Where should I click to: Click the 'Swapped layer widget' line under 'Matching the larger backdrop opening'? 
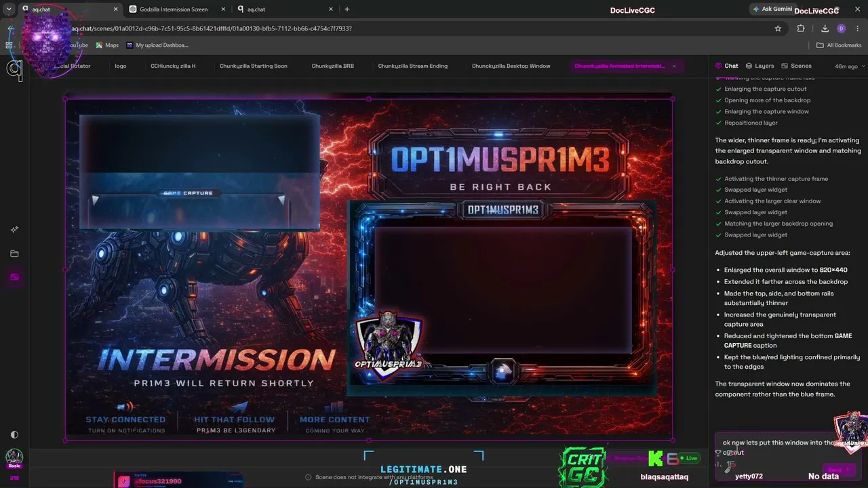[755, 235]
